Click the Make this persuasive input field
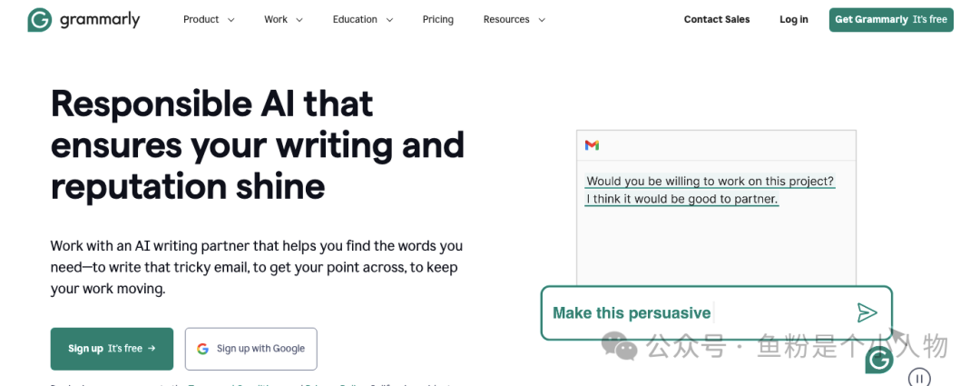This screenshot has width=980, height=386. (716, 312)
